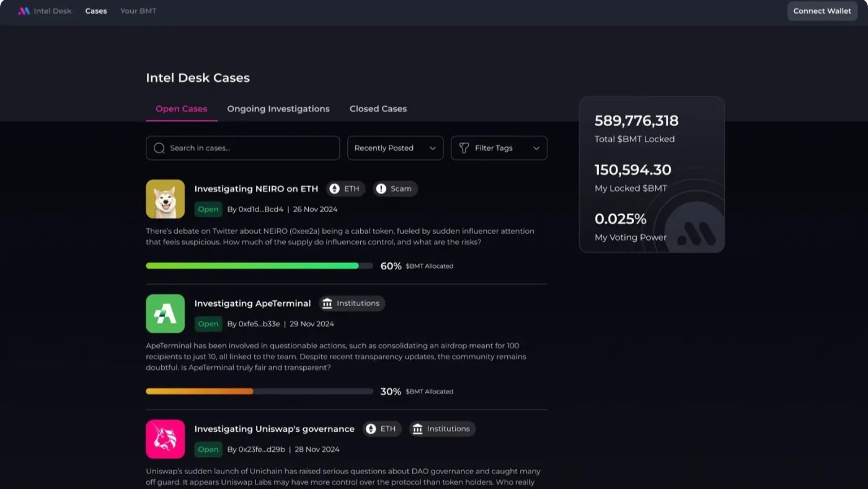Open the Investigating ApeTerminal case title
Image resolution: width=868 pixels, height=489 pixels.
click(x=252, y=303)
